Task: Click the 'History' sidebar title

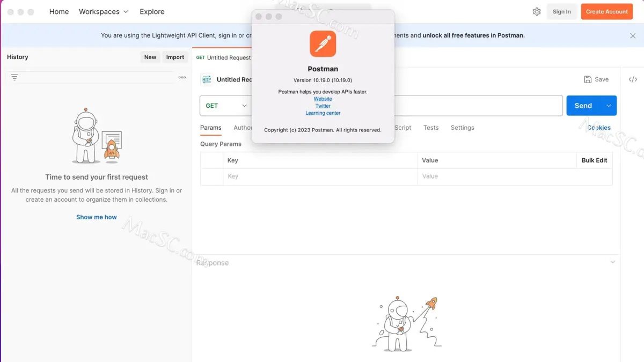Action: pos(18,57)
